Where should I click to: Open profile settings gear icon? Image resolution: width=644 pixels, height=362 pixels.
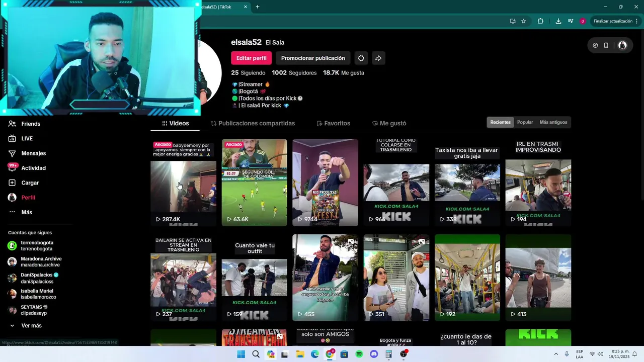361,58
